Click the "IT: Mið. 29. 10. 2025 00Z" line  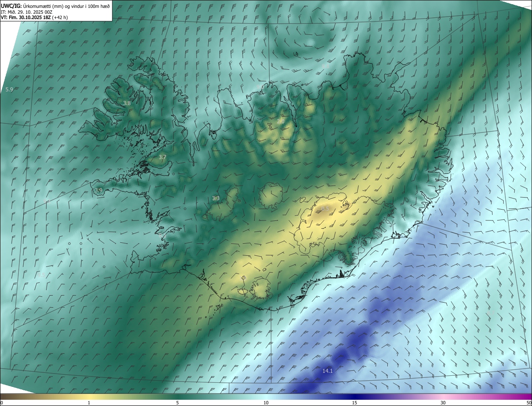pos(26,12)
